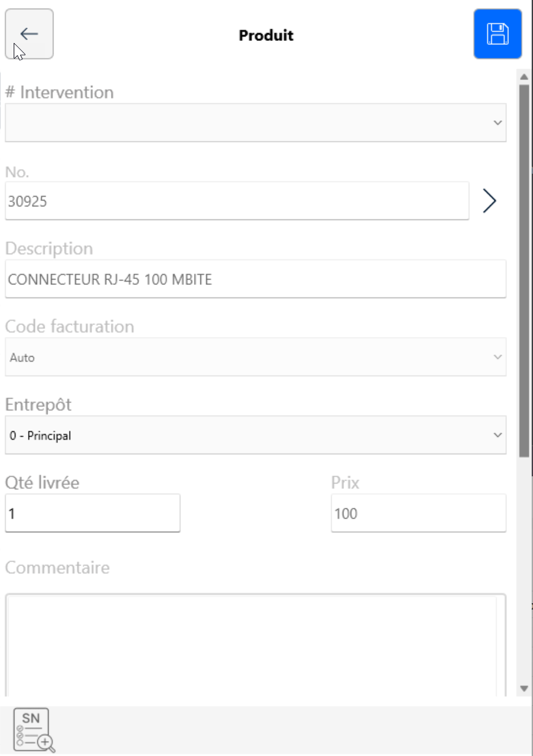Image resolution: width=533 pixels, height=756 pixels.
Task: Open product lookup chevron beside No. field
Action: [489, 201]
